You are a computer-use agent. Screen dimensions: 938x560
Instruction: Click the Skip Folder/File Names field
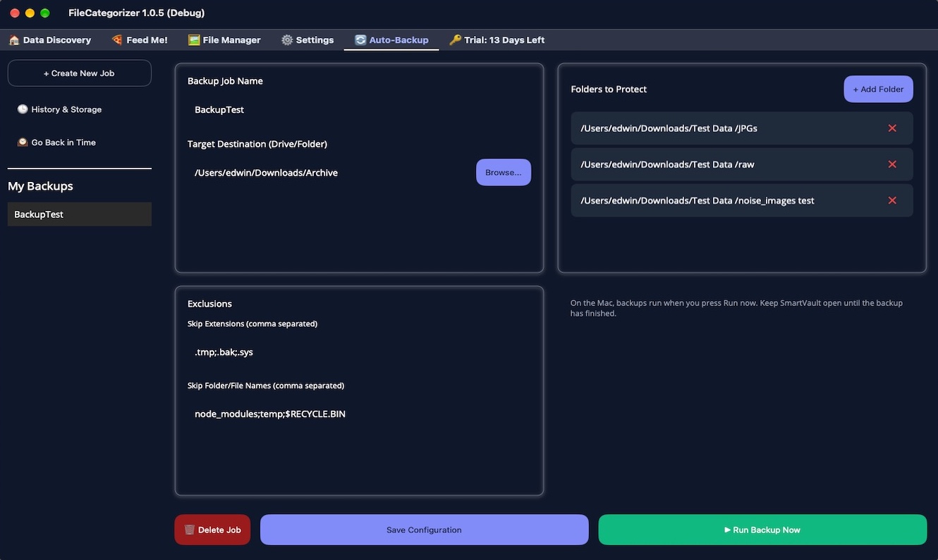359,414
